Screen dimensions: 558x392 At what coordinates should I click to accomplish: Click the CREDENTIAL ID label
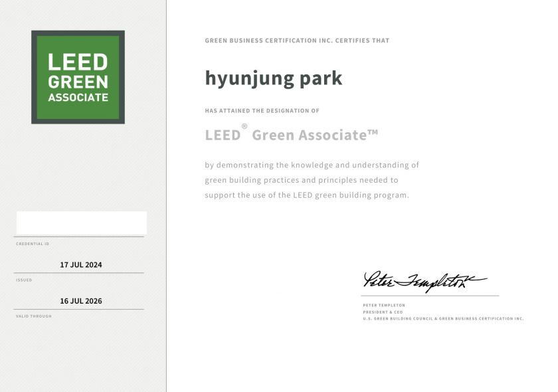33,244
